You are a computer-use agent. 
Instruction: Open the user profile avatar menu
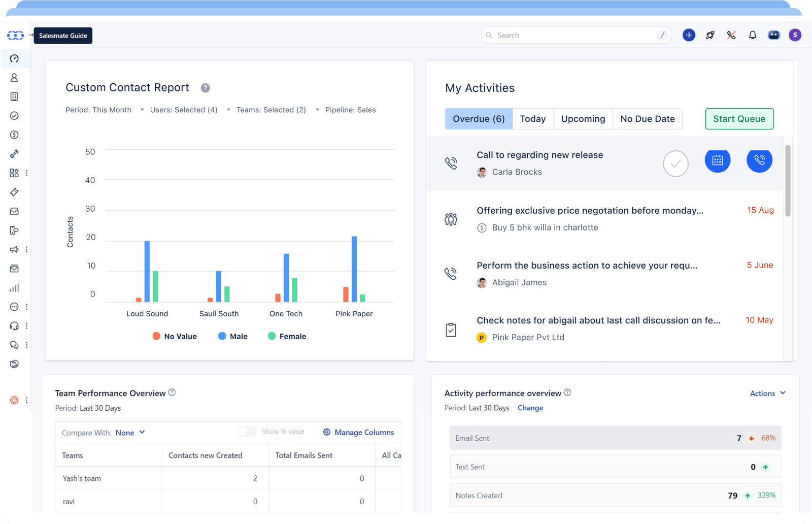[x=795, y=35]
